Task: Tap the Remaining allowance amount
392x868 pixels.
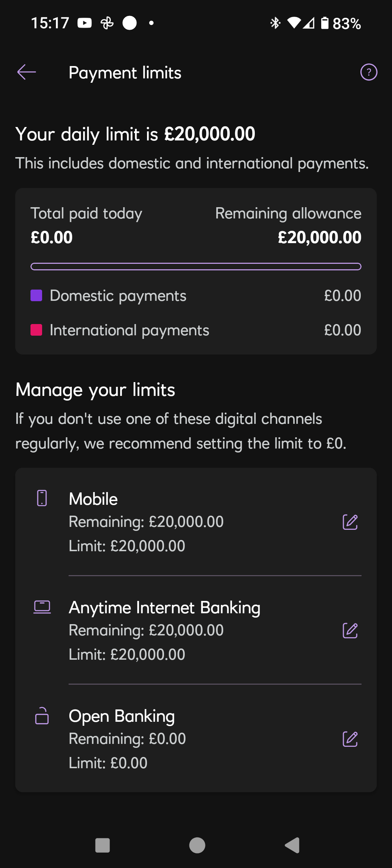Action: coord(319,237)
